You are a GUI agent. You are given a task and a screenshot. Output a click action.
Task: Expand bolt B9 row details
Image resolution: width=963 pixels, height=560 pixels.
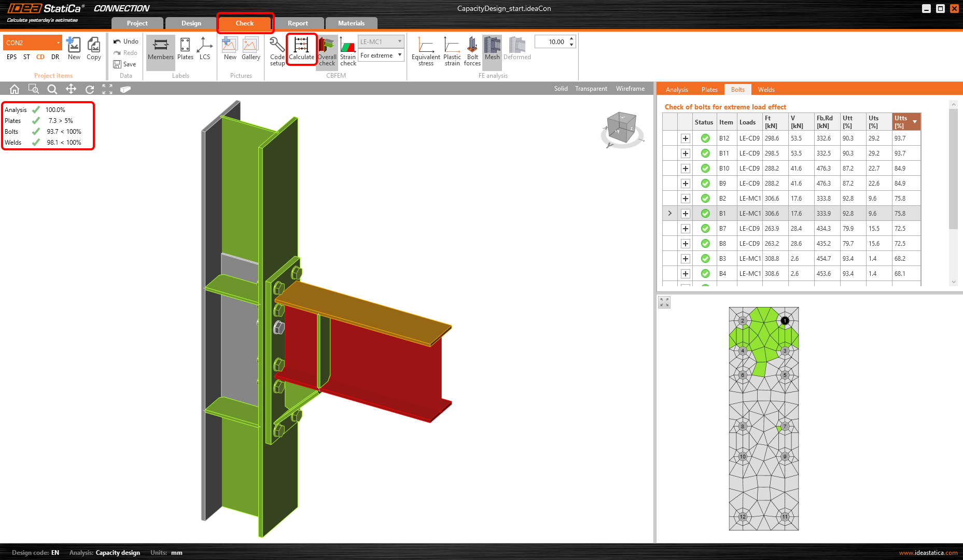tap(686, 184)
